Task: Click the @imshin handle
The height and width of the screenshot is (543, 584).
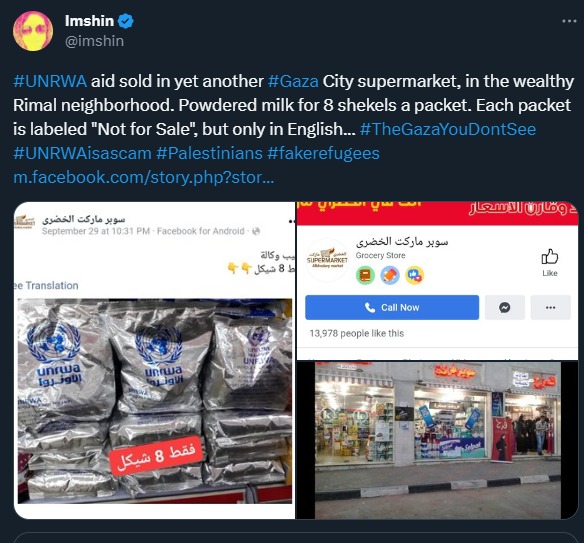Action: click(x=94, y=41)
